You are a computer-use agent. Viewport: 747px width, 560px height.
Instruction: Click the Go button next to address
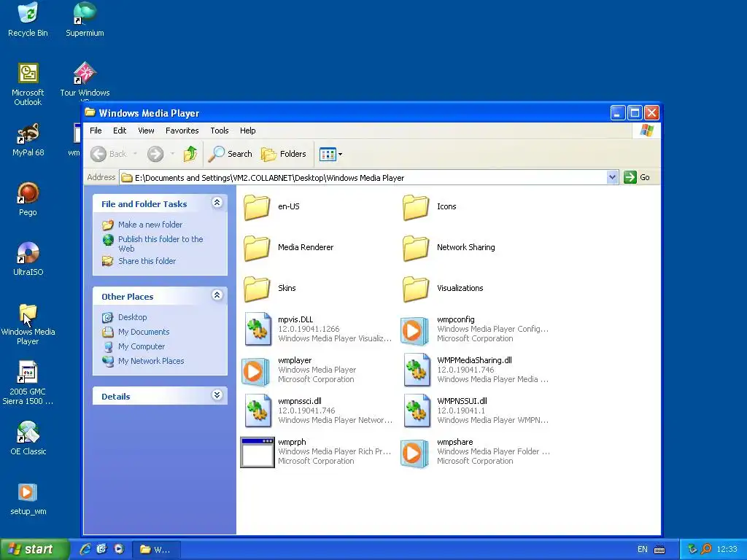click(638, 177)
